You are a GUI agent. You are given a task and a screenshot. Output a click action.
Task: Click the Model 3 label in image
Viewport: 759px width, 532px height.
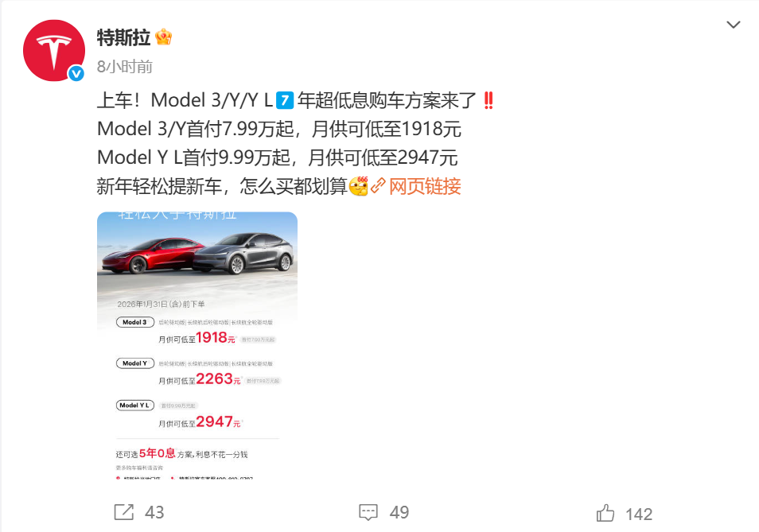point(135,322)
